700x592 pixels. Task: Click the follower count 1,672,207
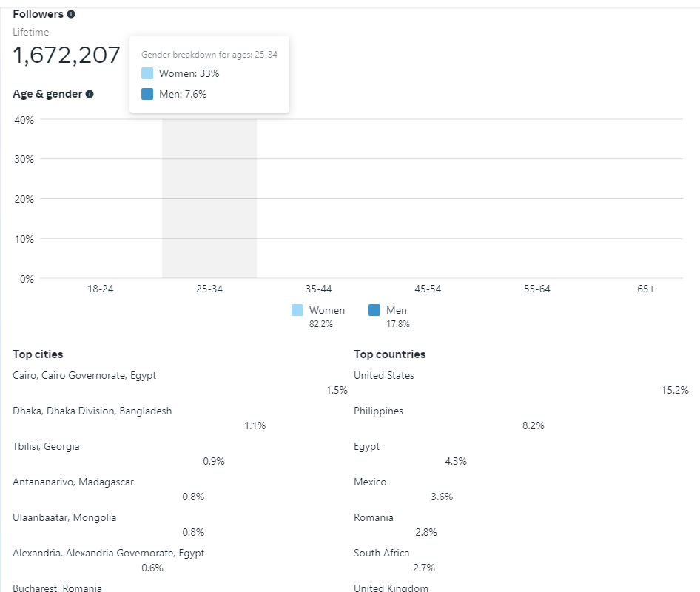pyautogui.click(x=67, y=55)
